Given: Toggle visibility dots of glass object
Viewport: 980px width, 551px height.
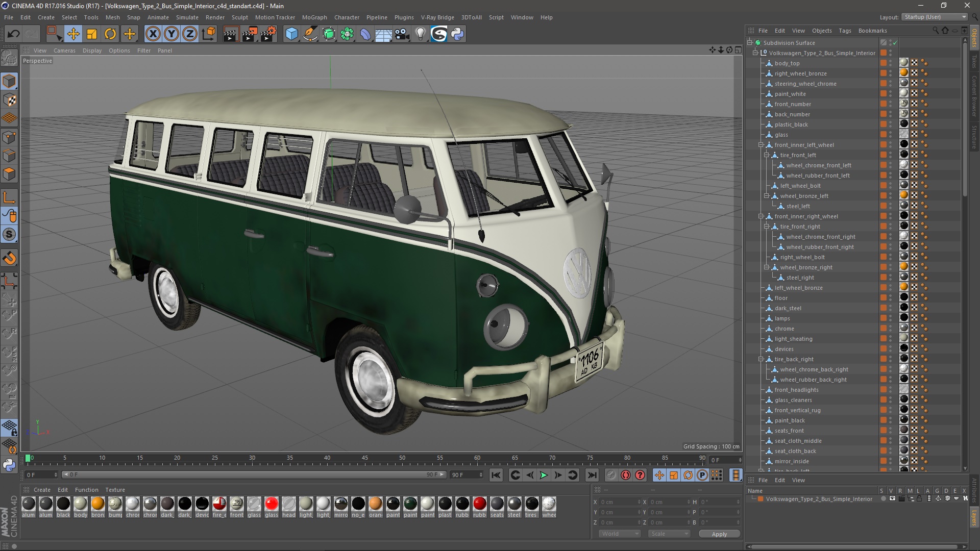Looking at the screenshot, I should [891, 135].
